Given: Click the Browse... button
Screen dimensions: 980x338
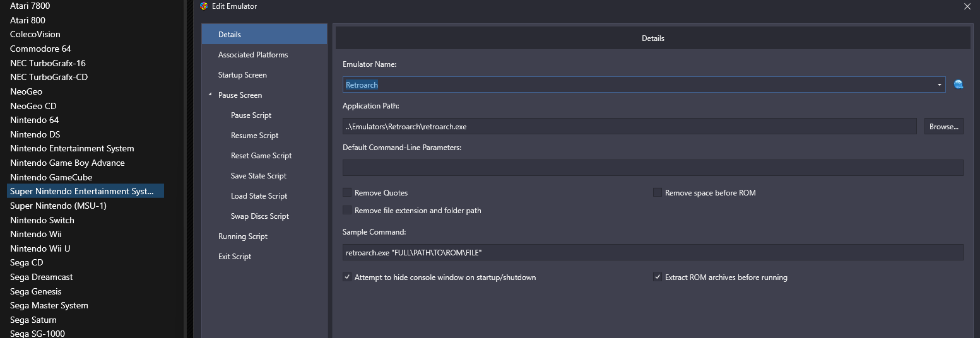Looking at the screenshot, I should tap(944, 126).
